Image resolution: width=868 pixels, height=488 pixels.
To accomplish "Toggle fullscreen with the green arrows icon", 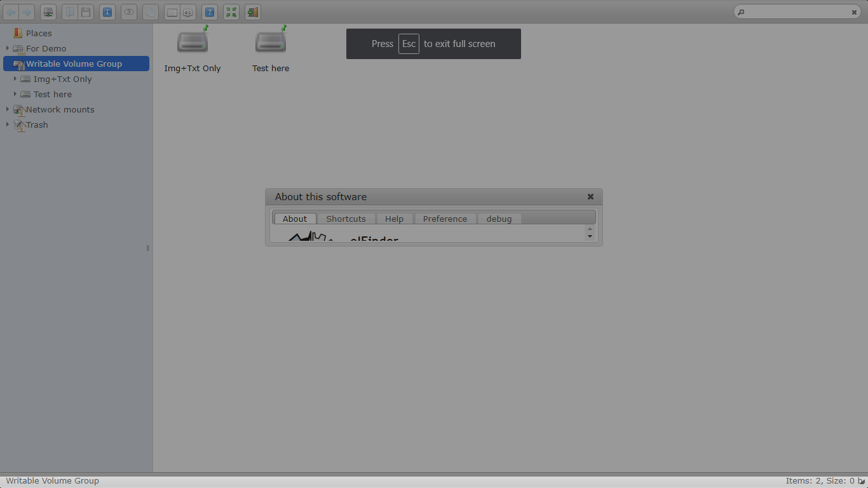I will (231, 11).
